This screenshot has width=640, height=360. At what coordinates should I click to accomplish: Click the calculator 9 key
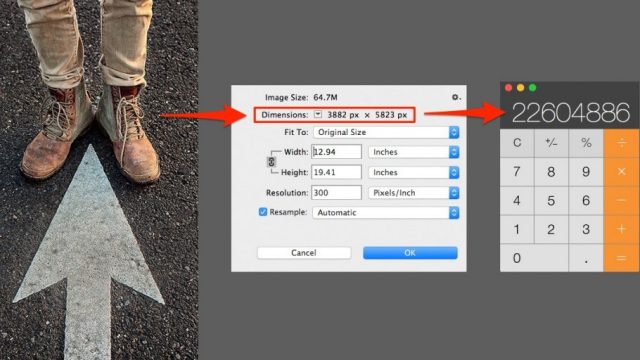tap(586, 172)
